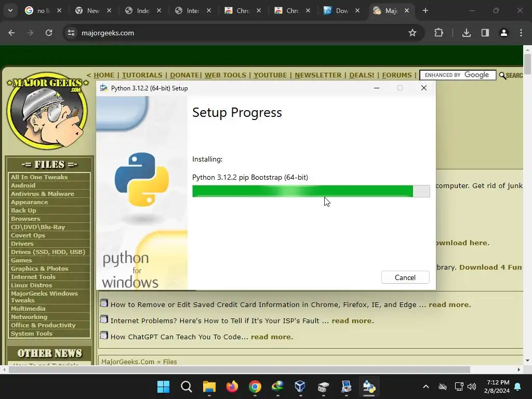Switch to the 'Inter' tab
This screenshot has width=532, height=399.
[193, 10]
